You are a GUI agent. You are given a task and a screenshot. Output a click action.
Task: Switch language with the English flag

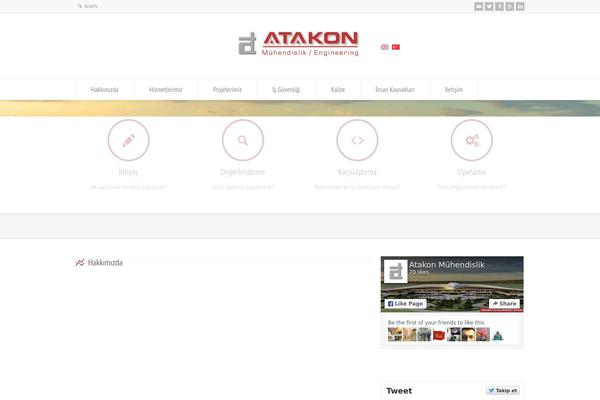pos(385,47)
